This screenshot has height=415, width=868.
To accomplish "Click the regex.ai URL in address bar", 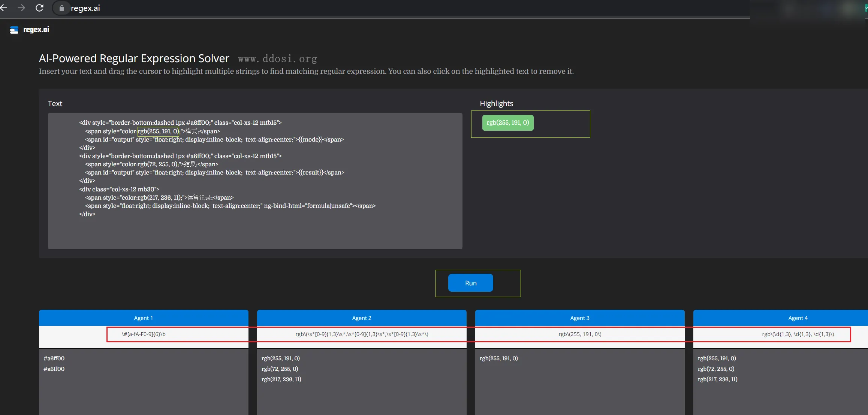I will point(85,8).
